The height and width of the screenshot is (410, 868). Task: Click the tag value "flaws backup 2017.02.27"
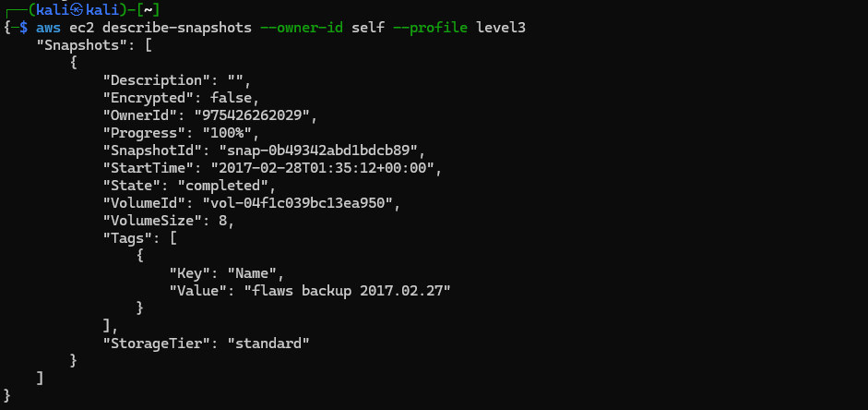point(346,291)
